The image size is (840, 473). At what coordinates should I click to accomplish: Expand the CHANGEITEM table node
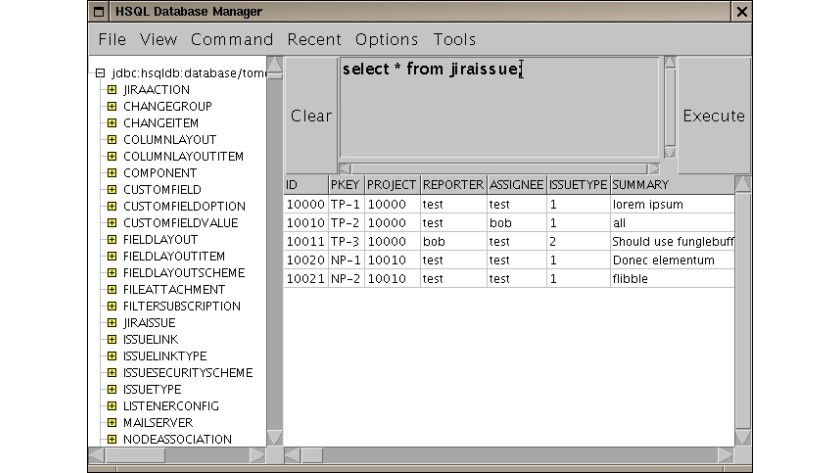pos(111,123)
